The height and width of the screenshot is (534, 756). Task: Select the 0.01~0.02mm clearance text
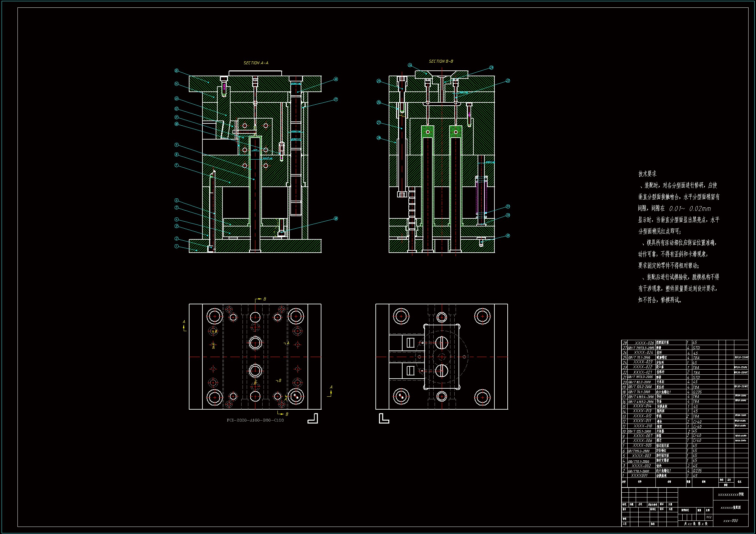coord(690,209)
